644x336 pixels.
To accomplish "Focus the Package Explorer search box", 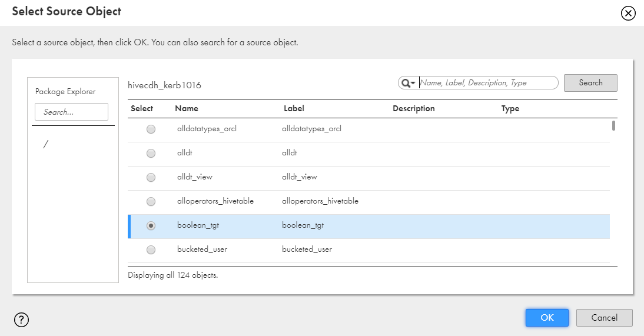I will (x=71, y=112).
